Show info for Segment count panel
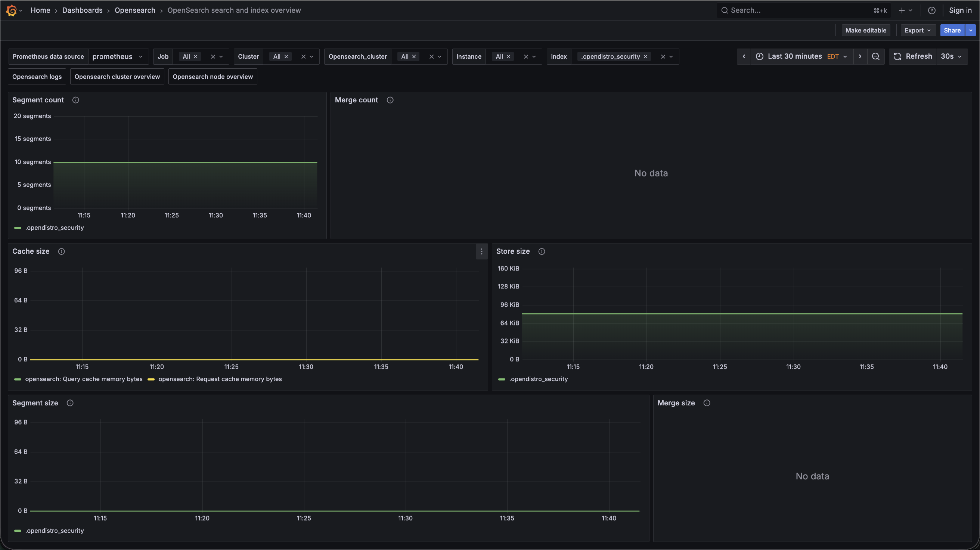980x550 pixels. pyautogui.click(x=76, y=100)
